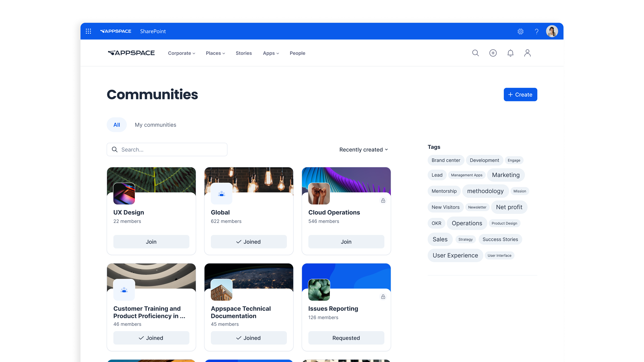Toggle Joined status on Global community
Screen dimensions: 644x362
(x=249, y=242)
